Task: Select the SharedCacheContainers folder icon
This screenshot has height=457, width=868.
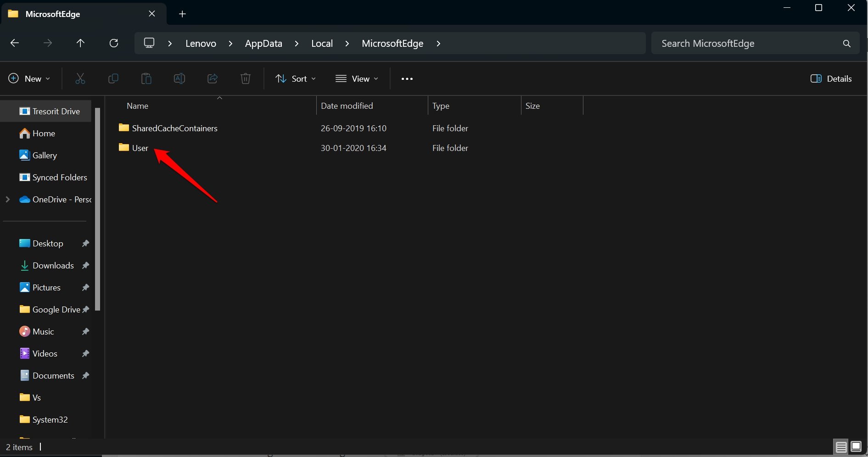Action: tap(123, 128)
